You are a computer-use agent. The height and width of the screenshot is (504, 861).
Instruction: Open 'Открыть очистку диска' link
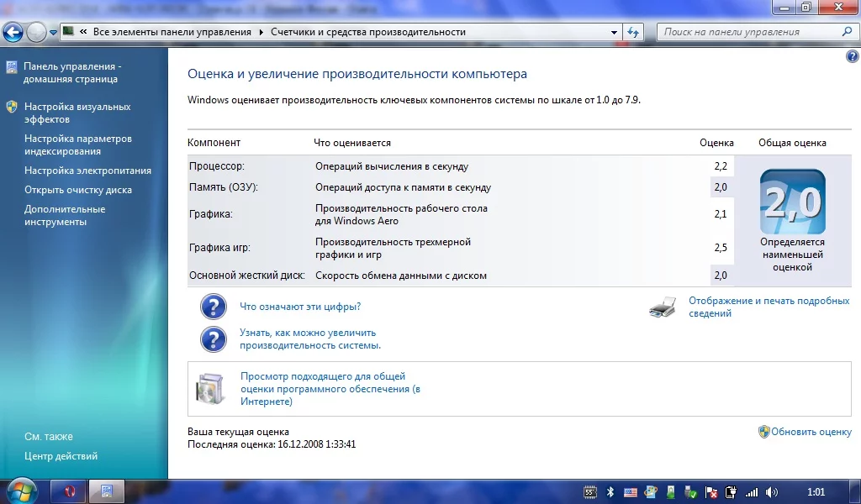[x=78, y=190]
